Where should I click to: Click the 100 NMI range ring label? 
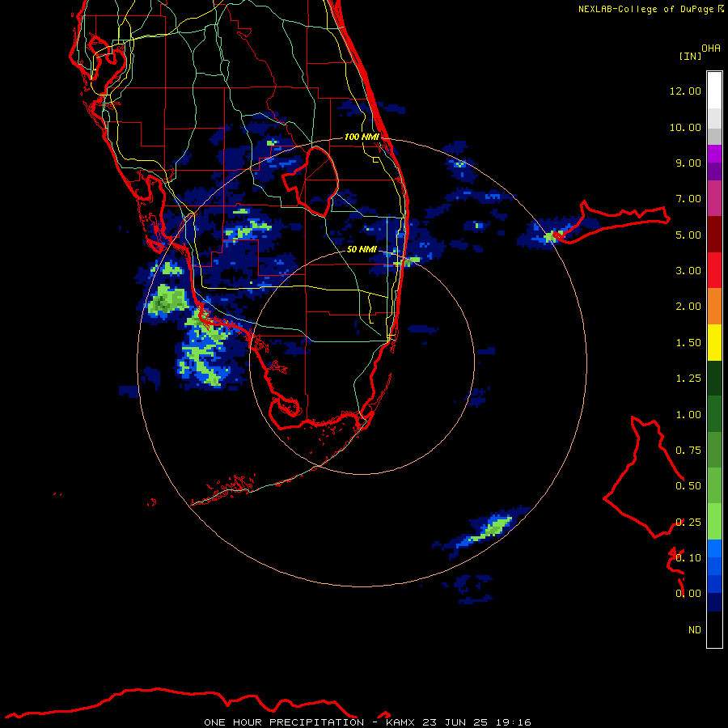362,137
